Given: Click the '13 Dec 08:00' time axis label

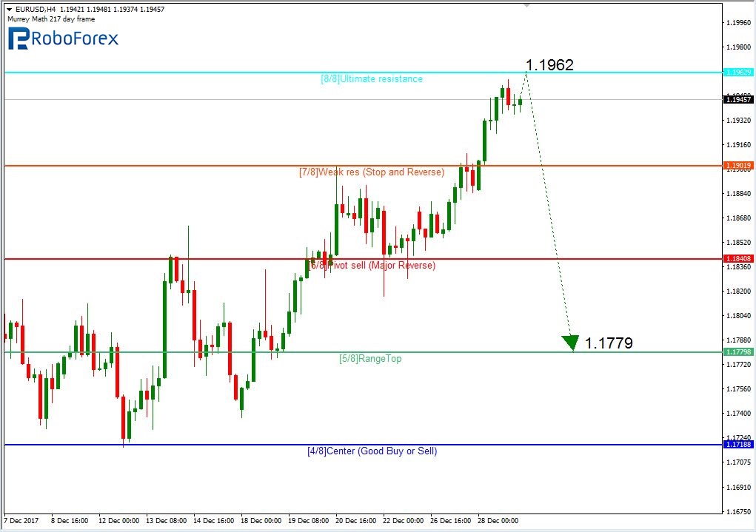Looking at the screenshot, I should pos(167,521).
